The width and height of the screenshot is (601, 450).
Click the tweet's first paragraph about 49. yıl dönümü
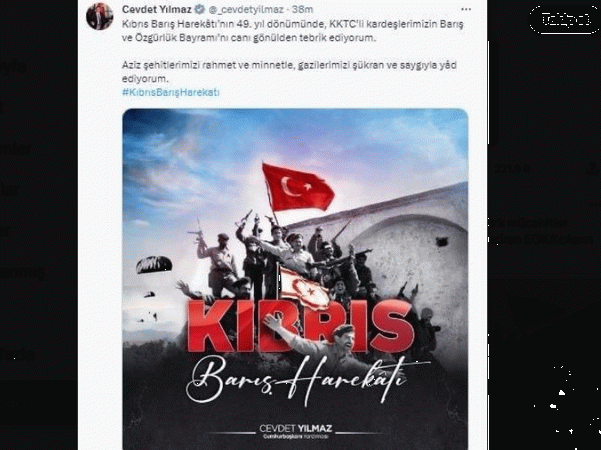point(292,31)
